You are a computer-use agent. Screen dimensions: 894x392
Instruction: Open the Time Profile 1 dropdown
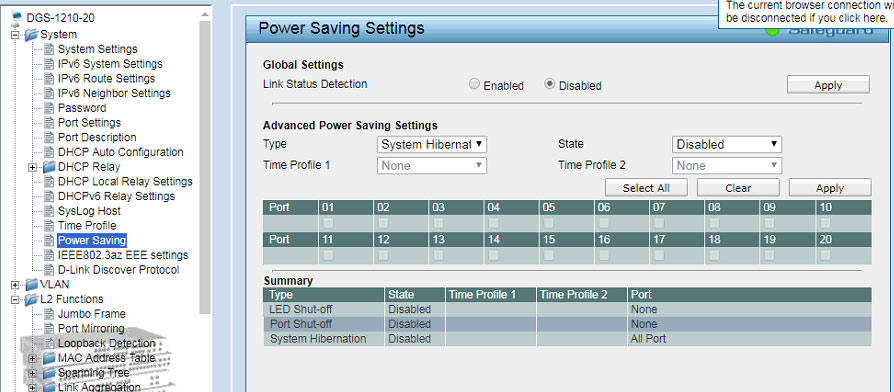pos(432,166)
